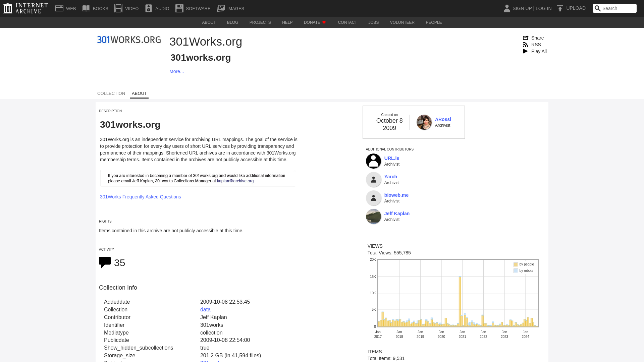Click the Yarch contributor avatar
Screen dimensions: 644x362
coord(373,180)
